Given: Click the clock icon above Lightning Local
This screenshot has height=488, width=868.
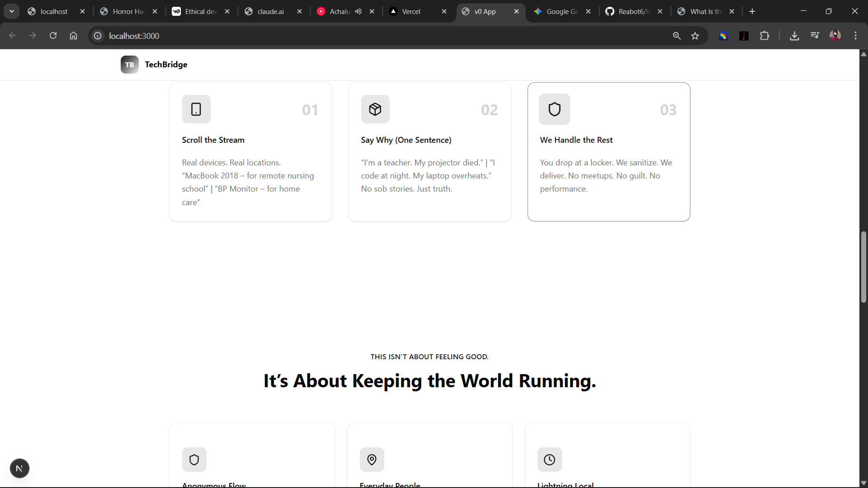Looking at the screenshot, I should [549, 460].
